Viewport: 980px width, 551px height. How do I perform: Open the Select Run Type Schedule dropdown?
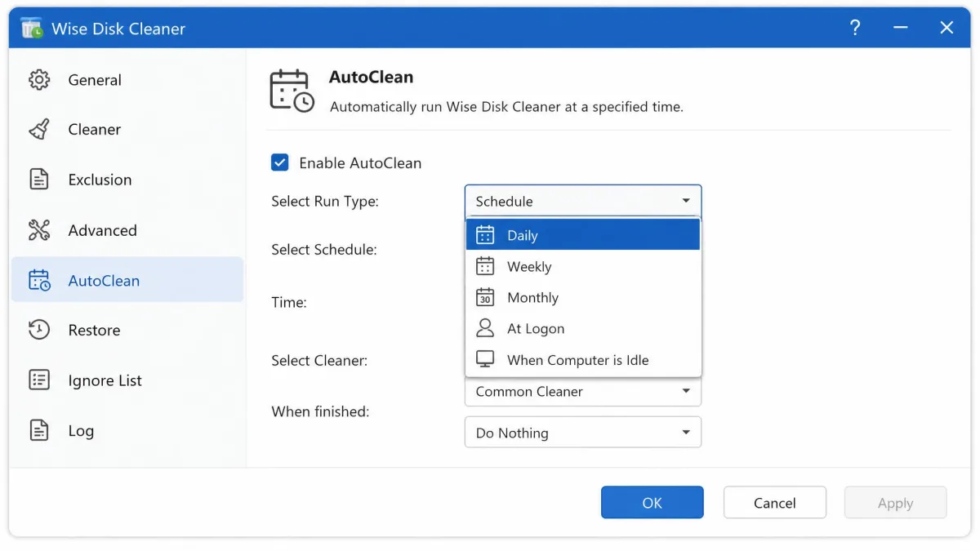click(x=583, y=201)
